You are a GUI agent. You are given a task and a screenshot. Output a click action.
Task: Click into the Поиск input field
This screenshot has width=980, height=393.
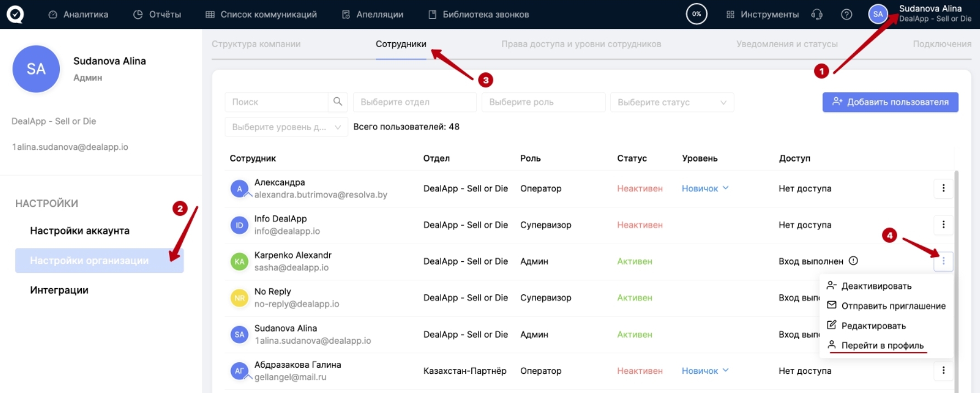pyautogui.click(x=277, y=102)
